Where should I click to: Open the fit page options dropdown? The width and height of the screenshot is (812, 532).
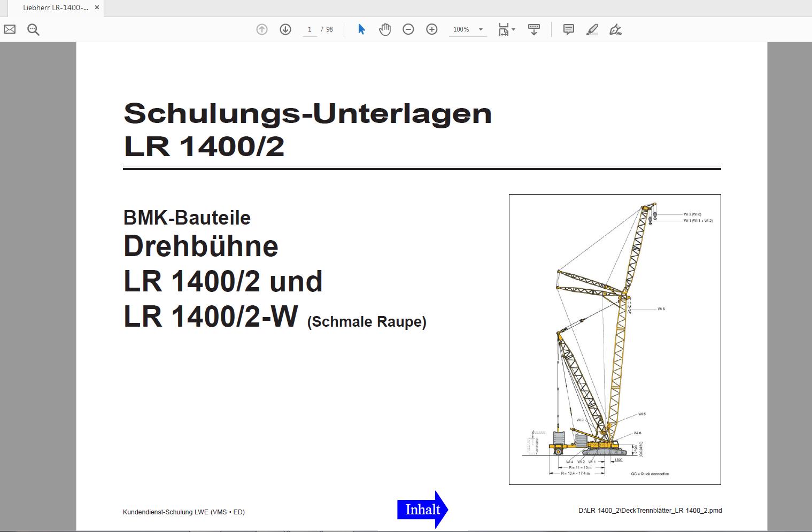tap(507, 29)
